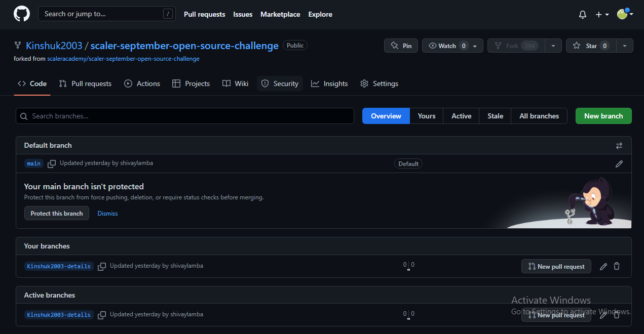
Task: Rename the branch under Your branches
Action: pos(603,266)
